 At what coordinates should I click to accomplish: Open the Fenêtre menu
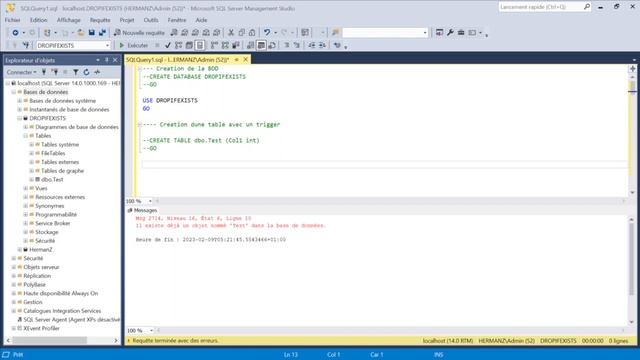177,20
